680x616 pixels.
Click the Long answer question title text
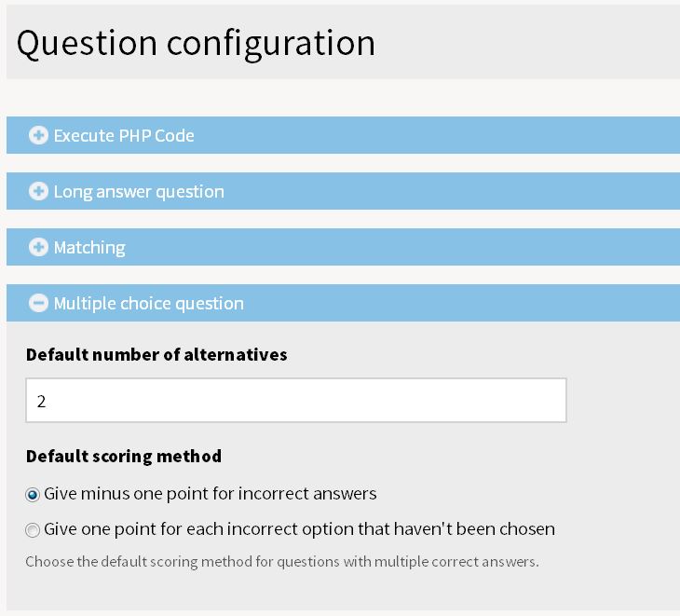coord(139,192)
